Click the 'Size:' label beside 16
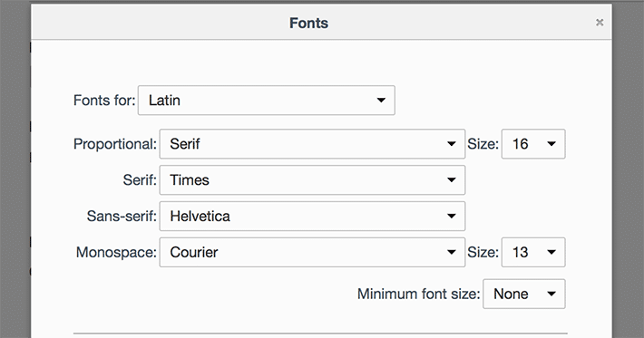This screenshot has height=338, width=644. [x=483, y=144]
